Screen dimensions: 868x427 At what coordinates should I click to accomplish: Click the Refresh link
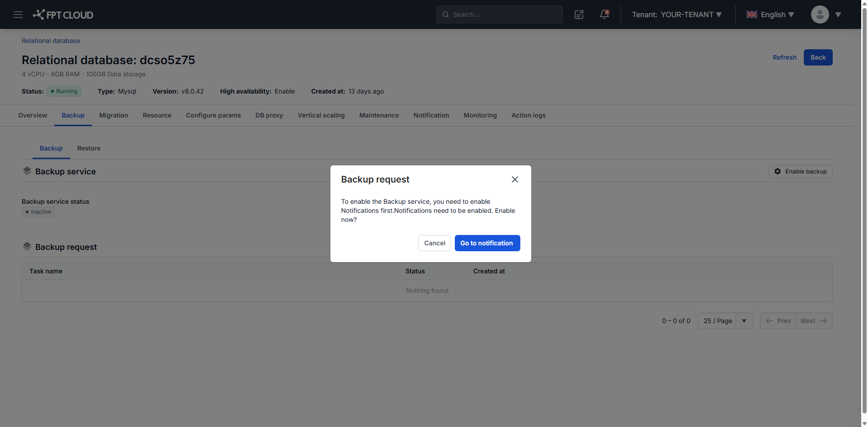784,57
